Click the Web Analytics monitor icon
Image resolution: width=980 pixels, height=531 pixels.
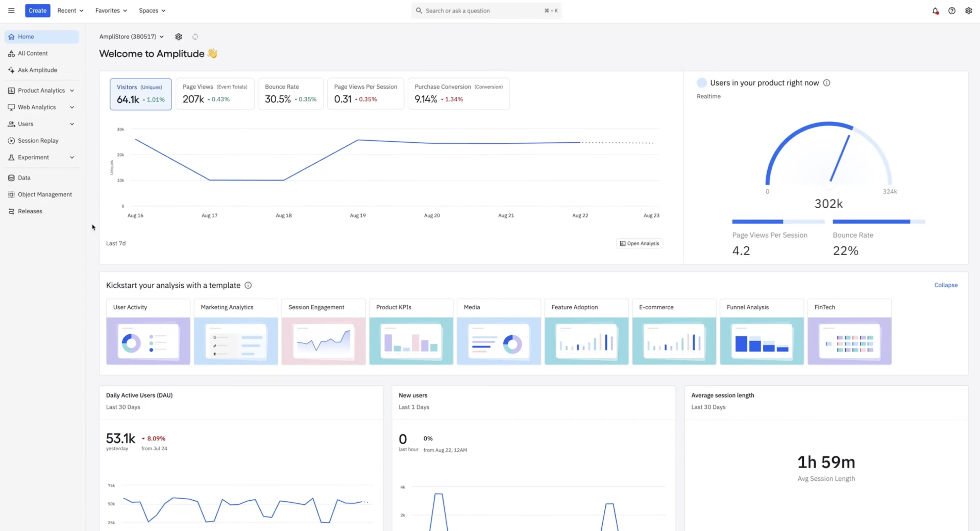pyautogui.click(x=12, y=107)
